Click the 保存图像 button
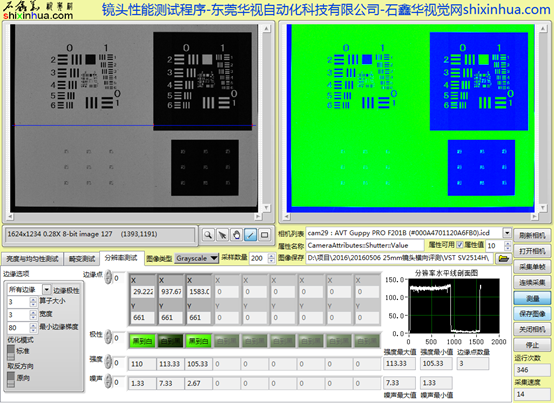This screenshot has width=554, height=403. (x=532, y=314)
